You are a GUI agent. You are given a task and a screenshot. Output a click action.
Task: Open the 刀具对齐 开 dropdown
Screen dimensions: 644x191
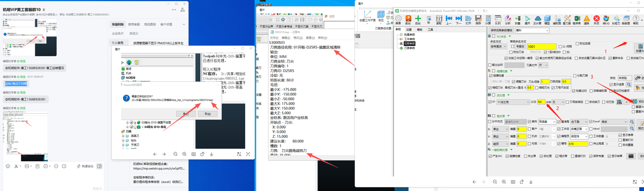pos(543,65)
